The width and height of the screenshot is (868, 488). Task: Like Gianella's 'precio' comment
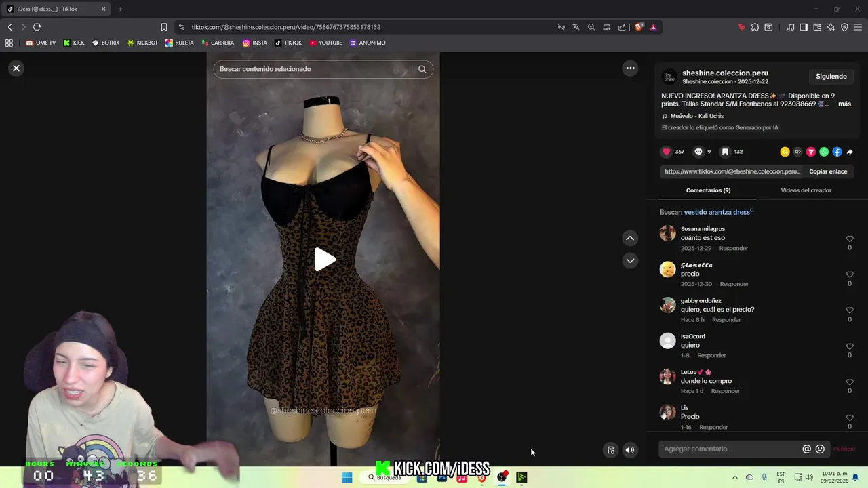click(850, 275)
